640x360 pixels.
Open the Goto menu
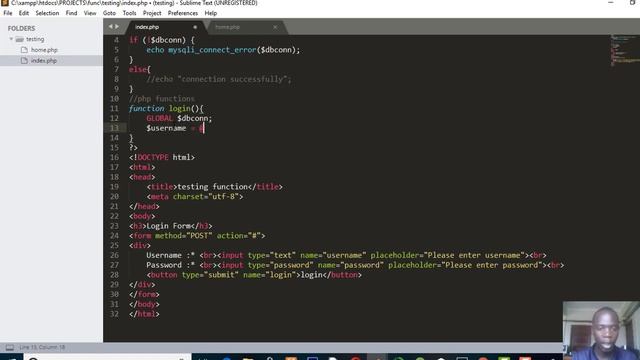coord(109,13)
